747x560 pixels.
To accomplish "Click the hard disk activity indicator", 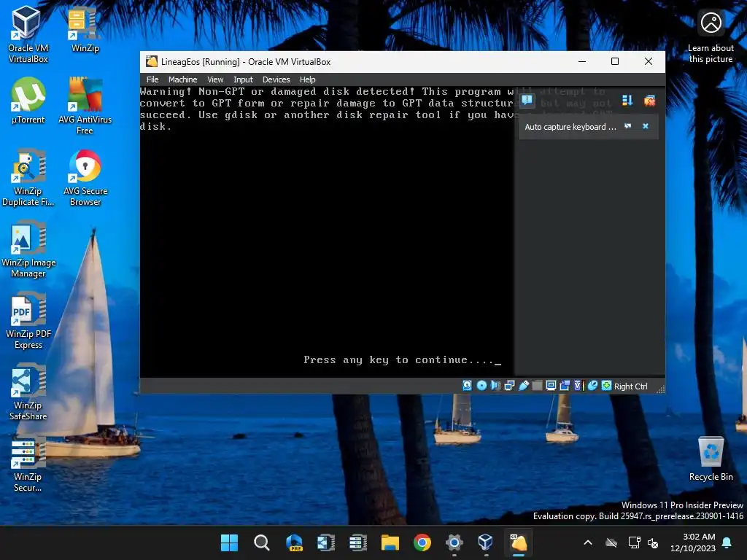I will (467, 386).
